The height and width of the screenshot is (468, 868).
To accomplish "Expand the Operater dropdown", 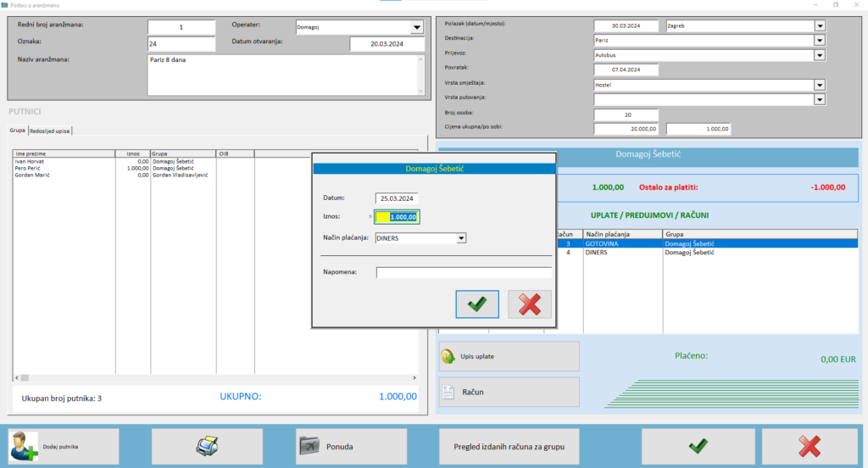I will [416, 27].
